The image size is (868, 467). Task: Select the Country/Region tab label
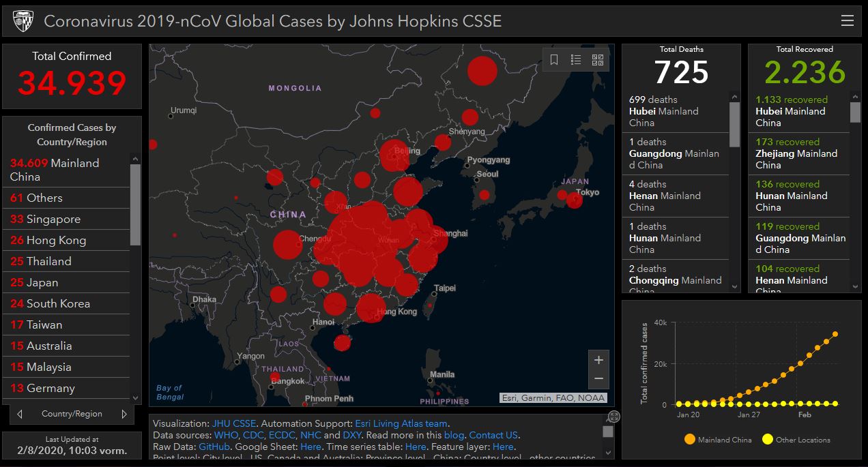[72, 414]
